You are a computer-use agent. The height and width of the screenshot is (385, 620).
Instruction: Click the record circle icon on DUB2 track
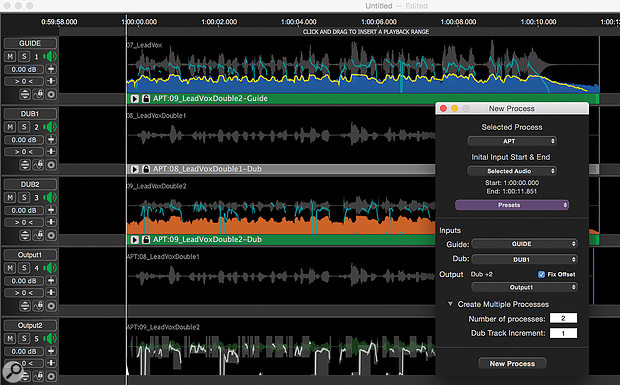point(51,235)
